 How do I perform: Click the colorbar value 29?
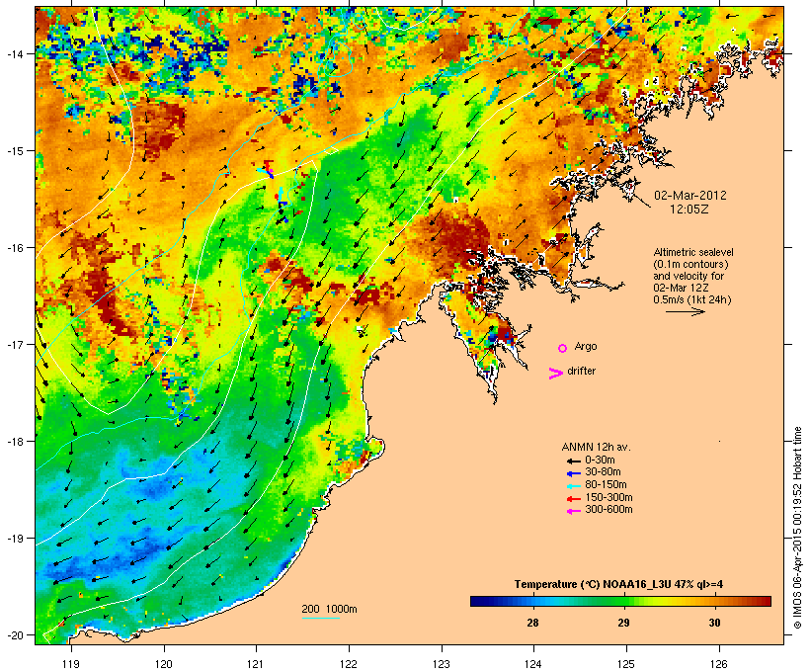click(x=624, y=623)
